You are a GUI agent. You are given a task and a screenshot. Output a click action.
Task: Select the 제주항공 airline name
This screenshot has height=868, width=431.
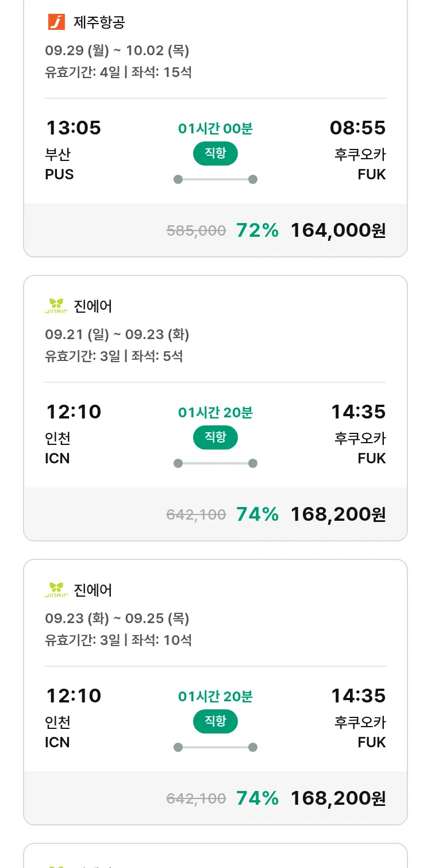click(99, 22)
